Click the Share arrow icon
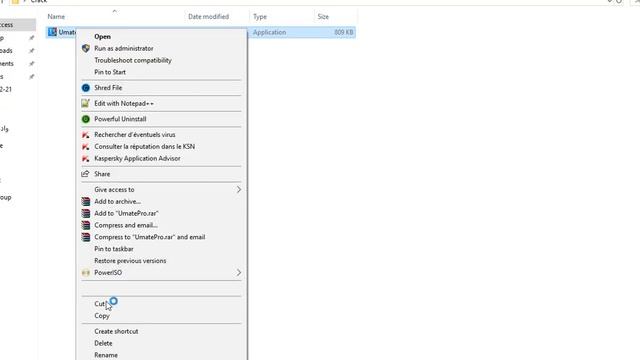The image size is (640, 360). 85,174
